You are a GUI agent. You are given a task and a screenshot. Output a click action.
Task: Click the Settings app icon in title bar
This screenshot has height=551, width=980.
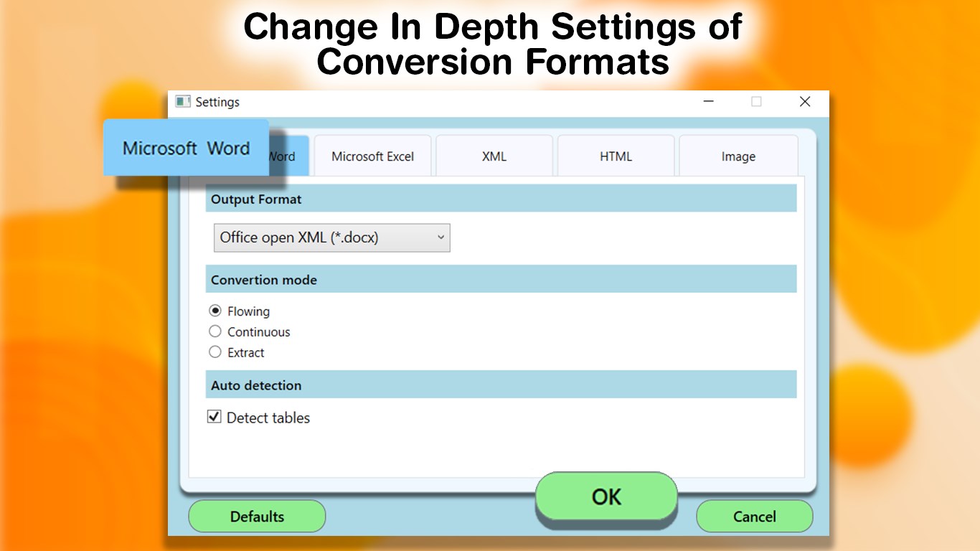point(182,102)
